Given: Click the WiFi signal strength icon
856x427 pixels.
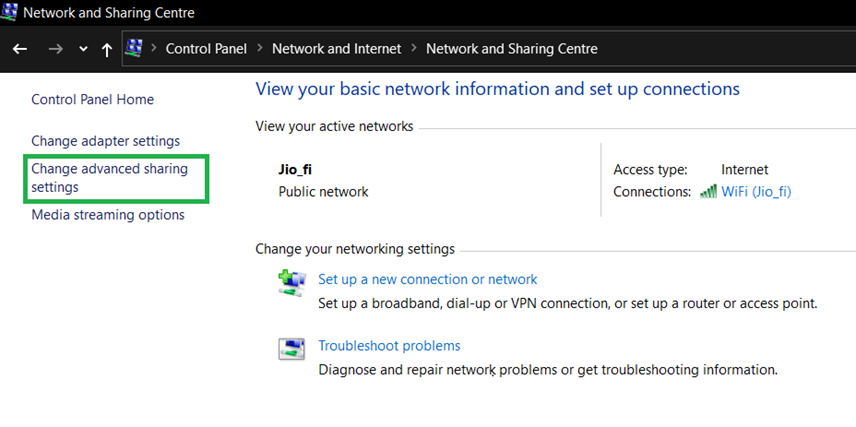Looking at the screenshot, I should pyautogui.click(x=709, y=192).
